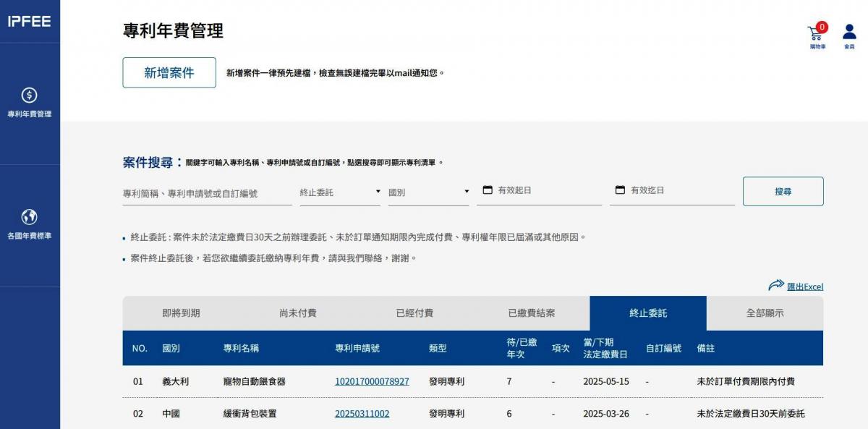Open 各國年費標準 globe icon in sidebar
The width and height of the screenshot is (868, 429).
click(30, 217)
